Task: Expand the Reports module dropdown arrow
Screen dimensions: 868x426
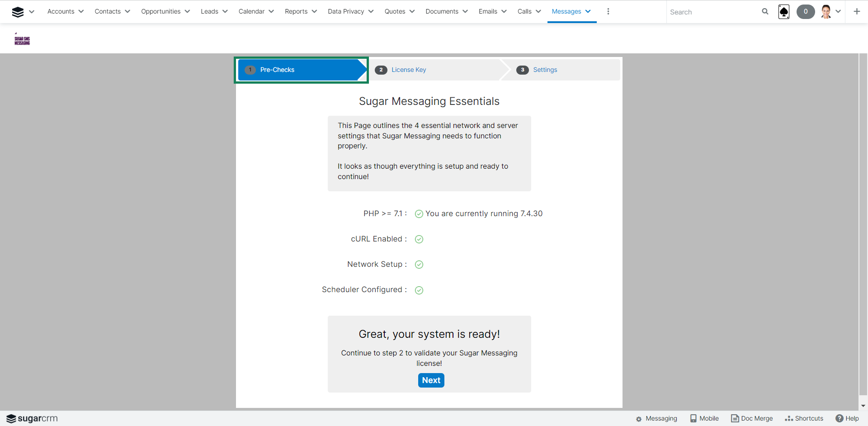Action: click(315, 12)
